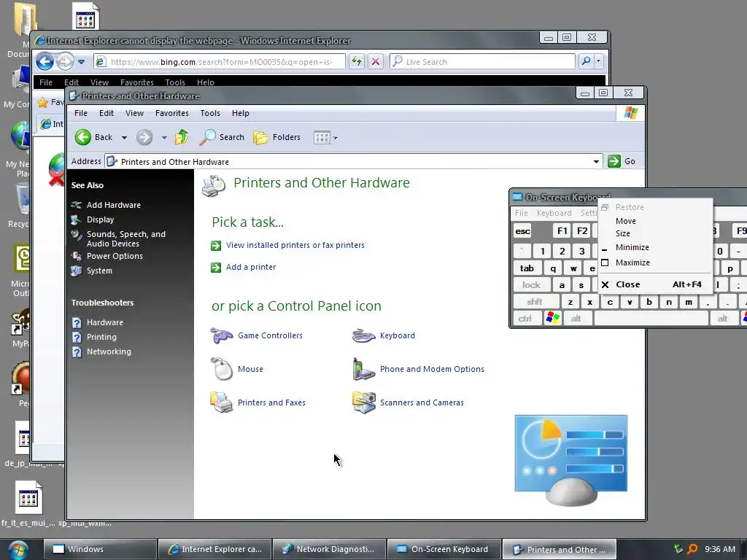Click the Refresh icon in Internet Explorer
The width and height of the screenshot is (747, 560).
click(356, 61)
